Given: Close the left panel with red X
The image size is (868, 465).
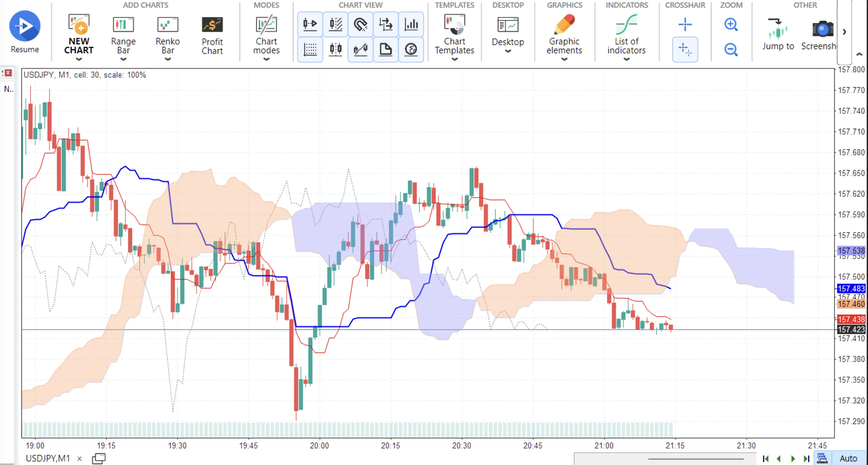Looking at the screenshot, I should (8, 72).
